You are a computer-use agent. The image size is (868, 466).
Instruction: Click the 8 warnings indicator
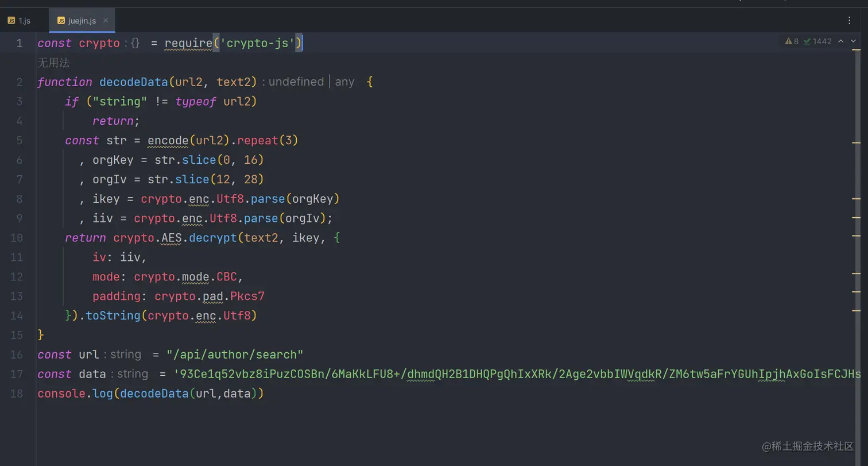(x=792, y=41)
